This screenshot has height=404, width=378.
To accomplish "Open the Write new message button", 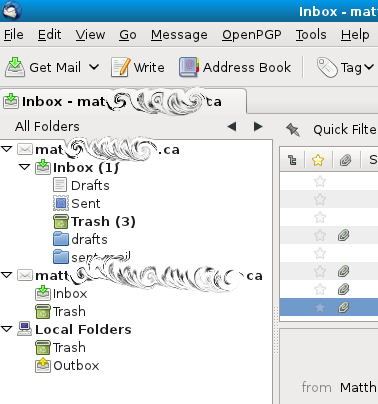I will 138,67.
